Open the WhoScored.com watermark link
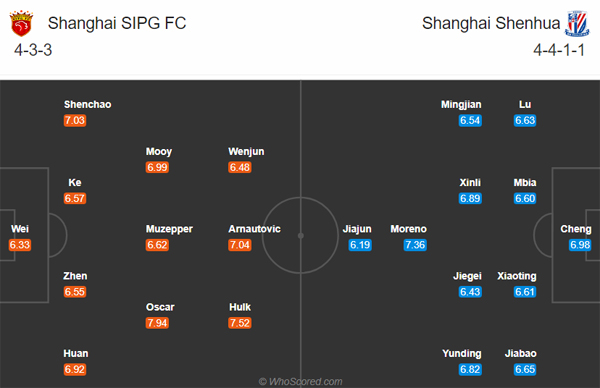 (300, 381)
